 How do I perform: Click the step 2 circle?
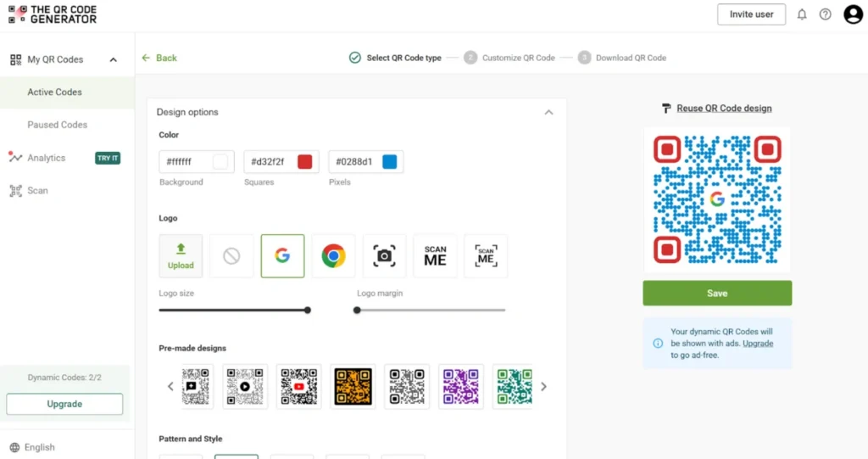(x=470, y=58)
